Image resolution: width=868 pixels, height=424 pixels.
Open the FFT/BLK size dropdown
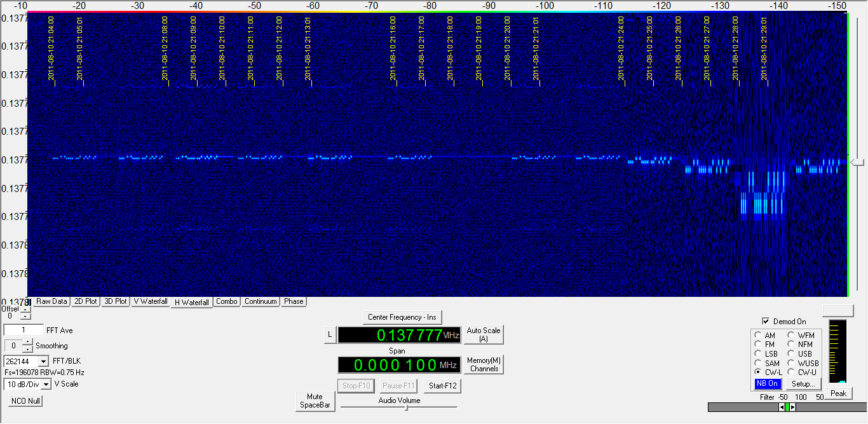point(44,361)
